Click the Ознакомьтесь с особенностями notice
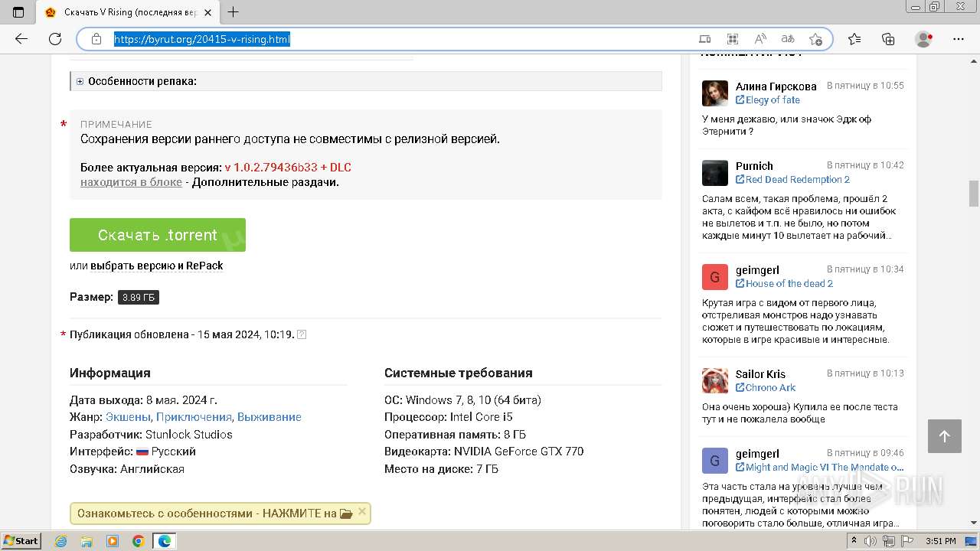980x551 pixels. pos(220,514)
